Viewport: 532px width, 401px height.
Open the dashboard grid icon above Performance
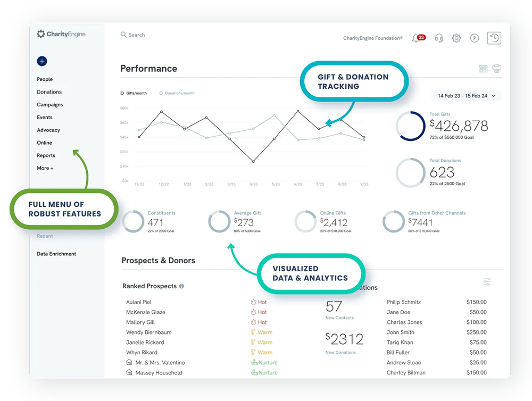pos(483,69)
